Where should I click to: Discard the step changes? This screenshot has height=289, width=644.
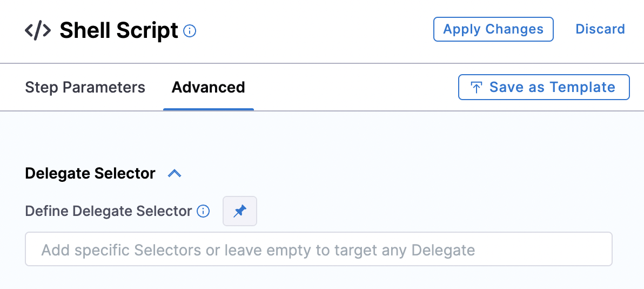pos(600,29)
